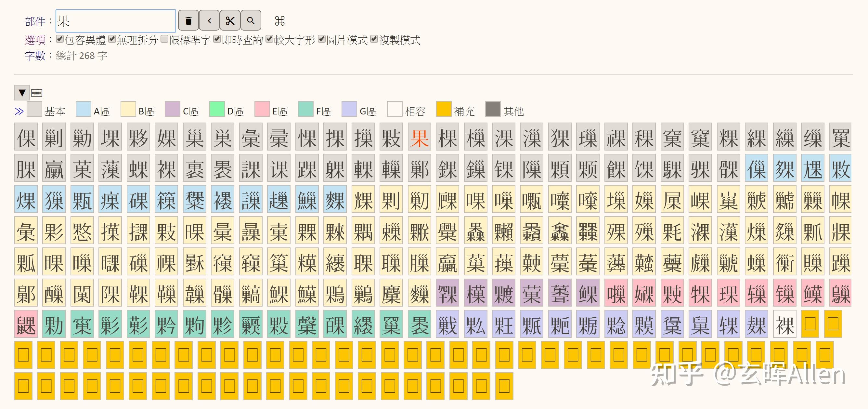Click the trash clear button
Screen dimensions: 868x409
(x=188, y=20)
